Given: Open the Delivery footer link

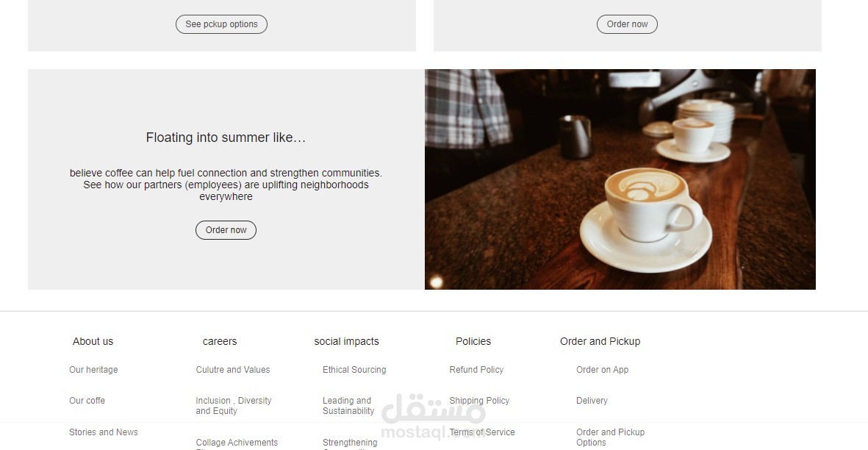Looking at the screenshot, I should (592, 401).
